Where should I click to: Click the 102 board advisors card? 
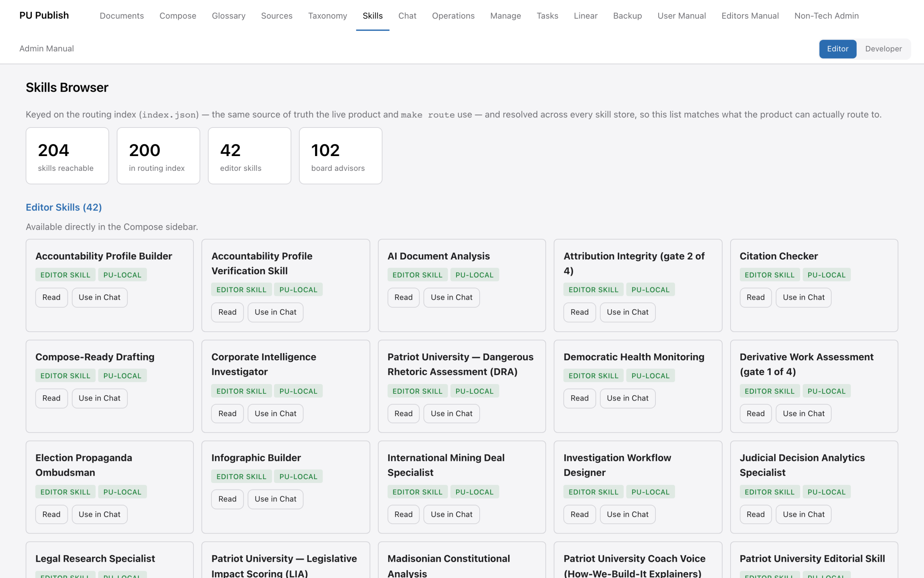tap(341, 156)
